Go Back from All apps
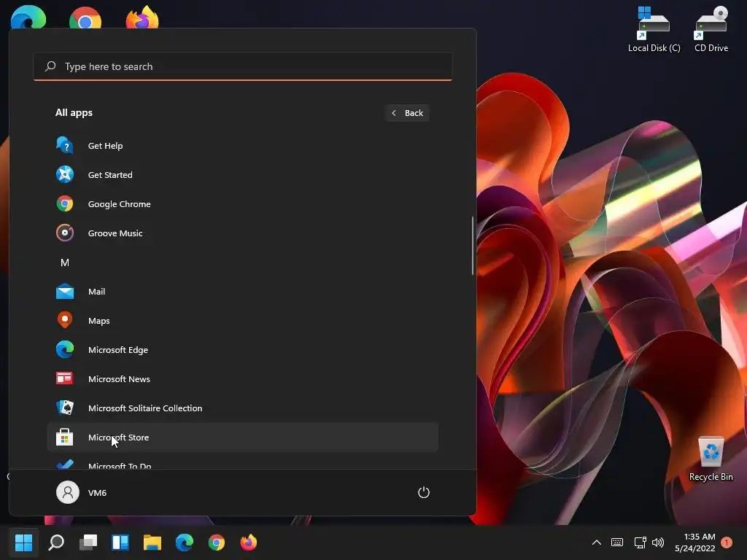This screenshot has height=560, width=747. tap(407, 113)
